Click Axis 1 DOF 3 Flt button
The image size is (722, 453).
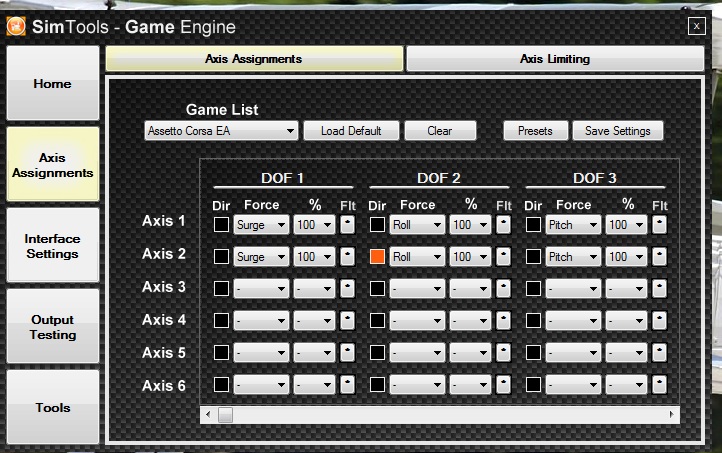click(x=659, y=225)
